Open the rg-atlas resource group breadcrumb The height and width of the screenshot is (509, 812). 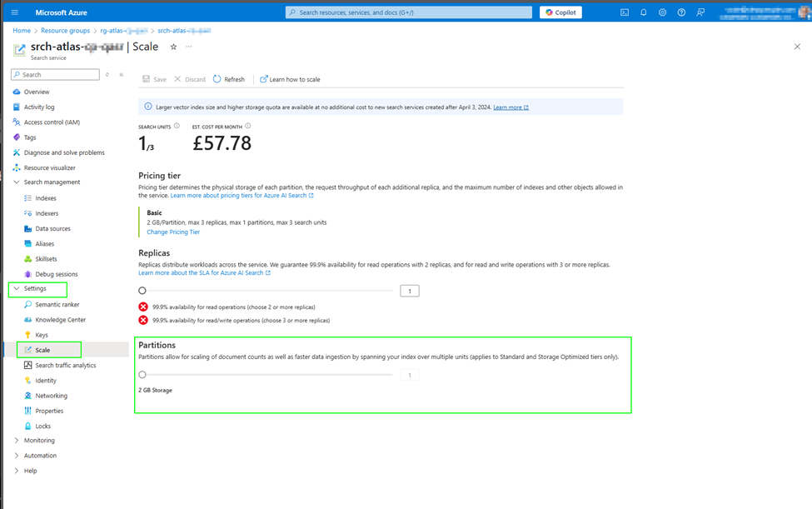pyautogui.click(x=124, y=31)
